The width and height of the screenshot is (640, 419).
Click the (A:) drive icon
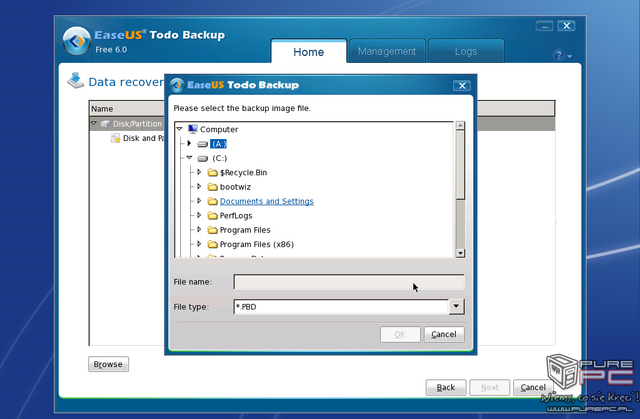(203, 144)
